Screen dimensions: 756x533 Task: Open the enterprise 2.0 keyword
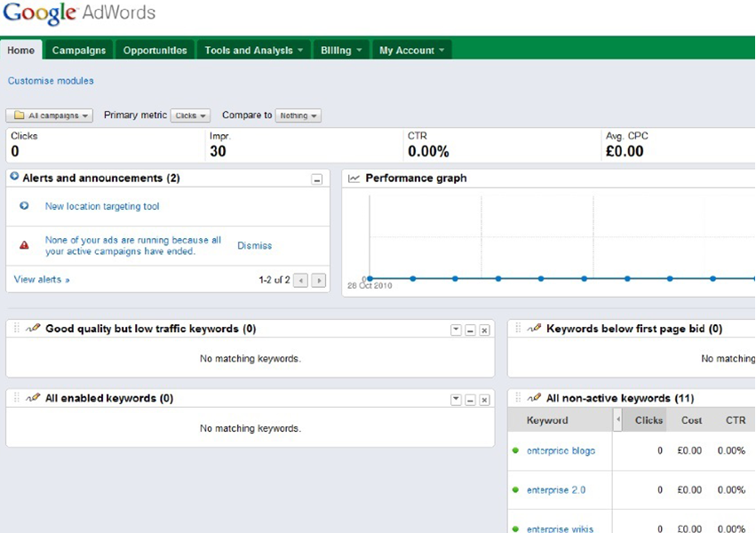[556, 490]
